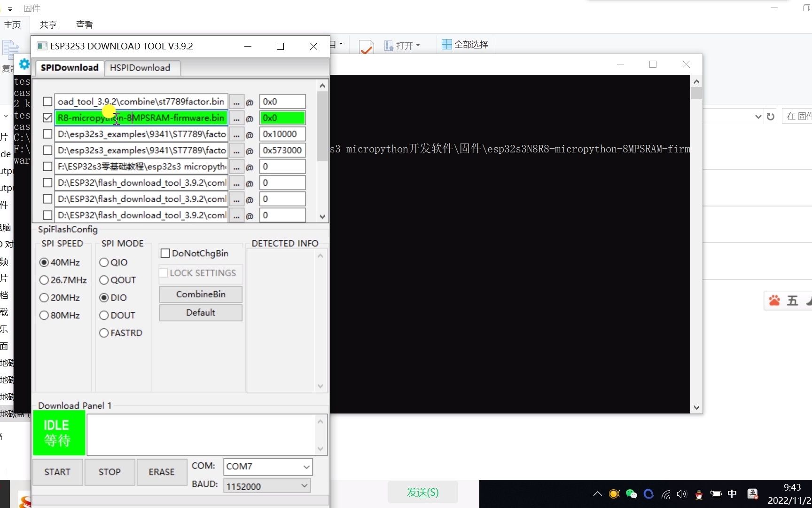Expand the Explorer address history dropdown
The image size is (812, 508).
758,116
